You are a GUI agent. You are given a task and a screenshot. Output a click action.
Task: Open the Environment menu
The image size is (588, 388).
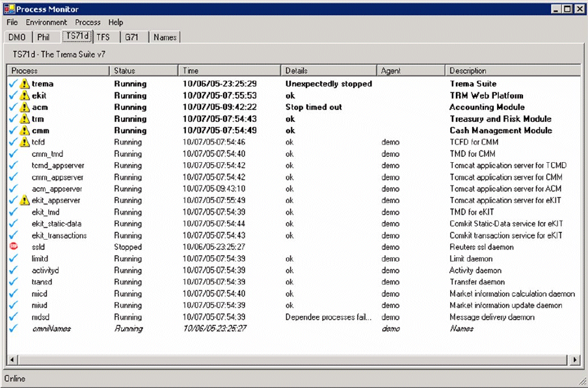pyautogui.click(x=46, y=22)
